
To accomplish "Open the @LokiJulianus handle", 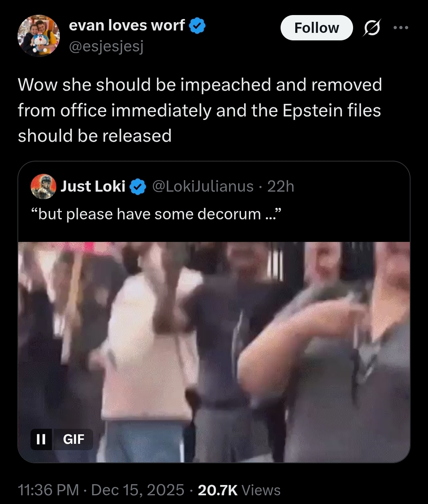I will tap(203, 186).
